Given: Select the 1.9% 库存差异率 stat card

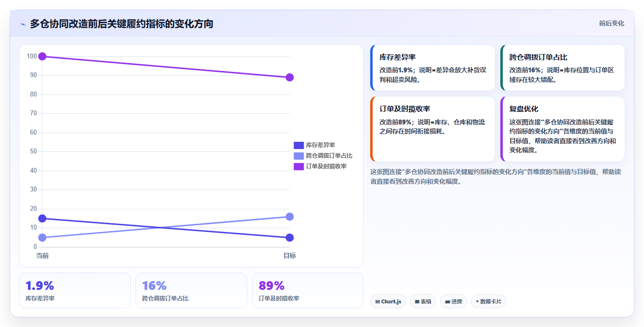Looking at the screenshot, I should tap(75, 290).
